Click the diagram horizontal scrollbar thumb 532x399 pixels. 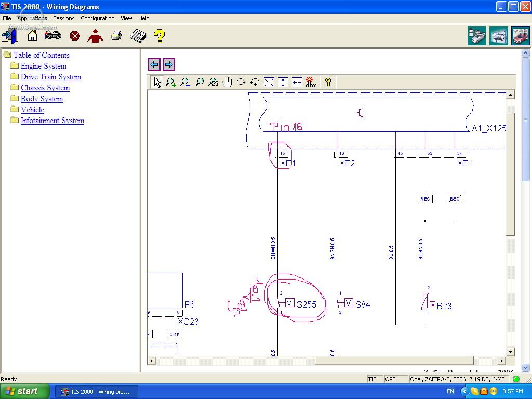[x=394, y=361]
